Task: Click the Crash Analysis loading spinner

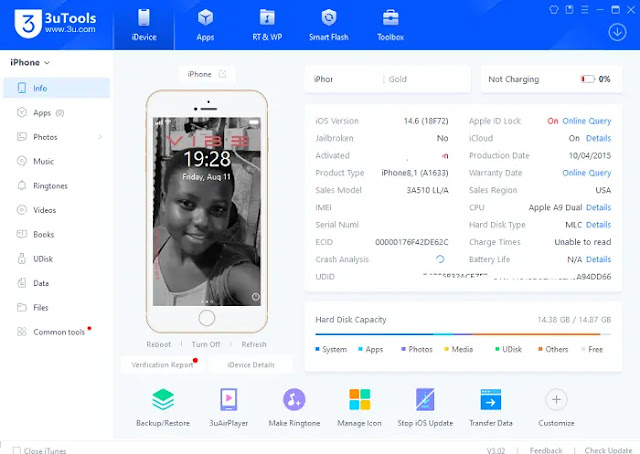Action: click(440, 259)
